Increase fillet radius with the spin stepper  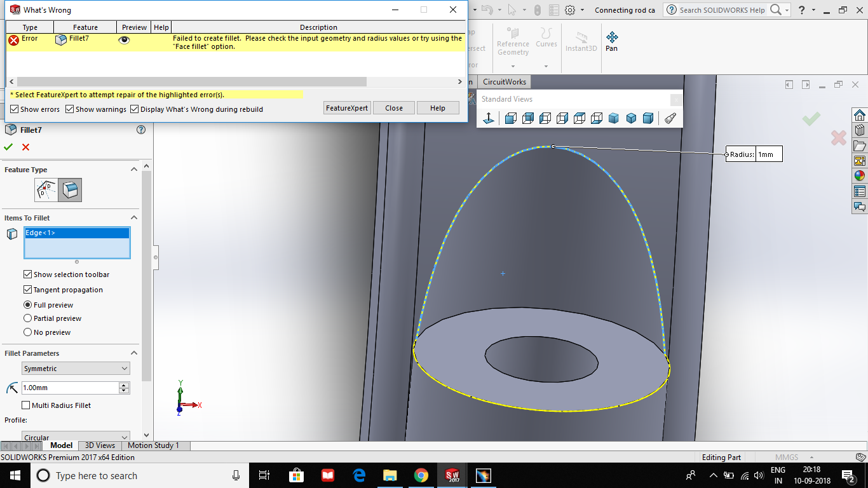(x=124, y=384)
